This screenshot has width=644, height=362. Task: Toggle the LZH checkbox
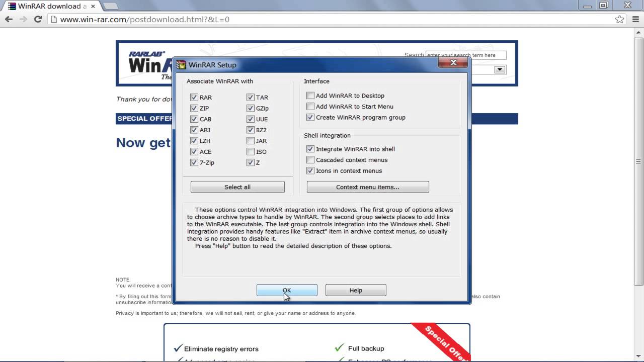(194, 141)
